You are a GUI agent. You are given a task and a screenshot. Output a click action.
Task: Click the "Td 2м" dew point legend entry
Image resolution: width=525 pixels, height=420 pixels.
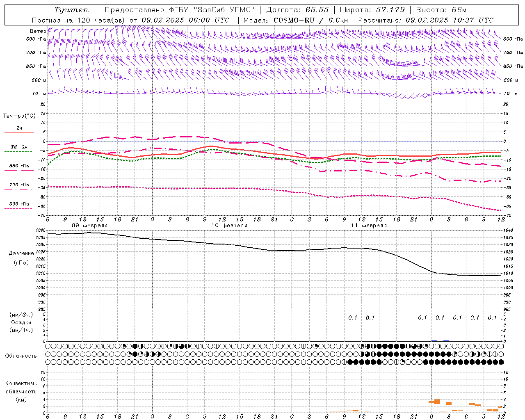(19, 147)
